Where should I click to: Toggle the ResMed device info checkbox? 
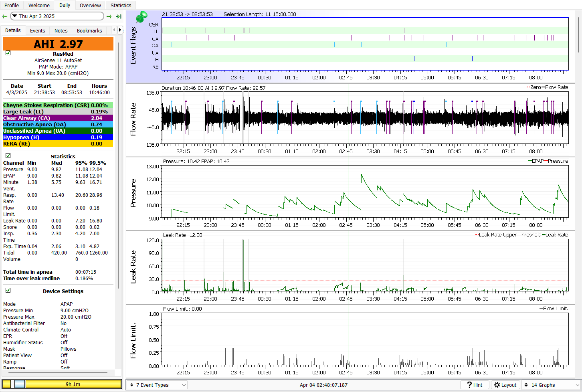point(8,53)
